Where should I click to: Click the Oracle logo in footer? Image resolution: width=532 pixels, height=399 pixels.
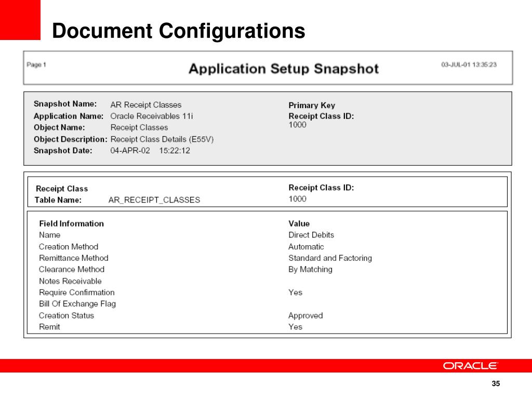coord(470,366)
